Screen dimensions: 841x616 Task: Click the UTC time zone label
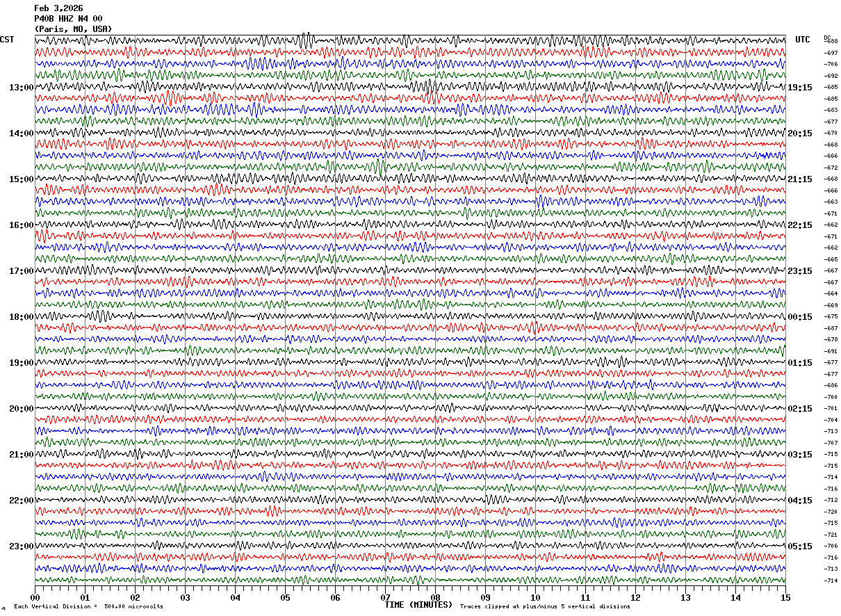tap(803, 40)
